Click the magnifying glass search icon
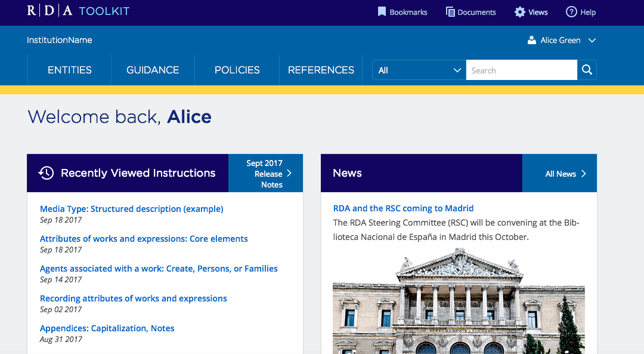Image resolution: width=644 pixels, height=354 pixels. click(x=586, y=70)
